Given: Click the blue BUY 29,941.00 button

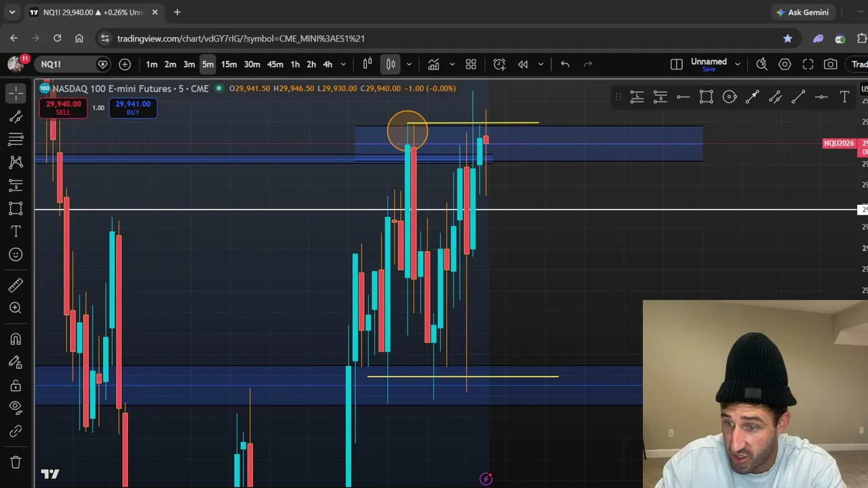Looking at the screenshot, I should pyautogui.click(x=133, y=108).
